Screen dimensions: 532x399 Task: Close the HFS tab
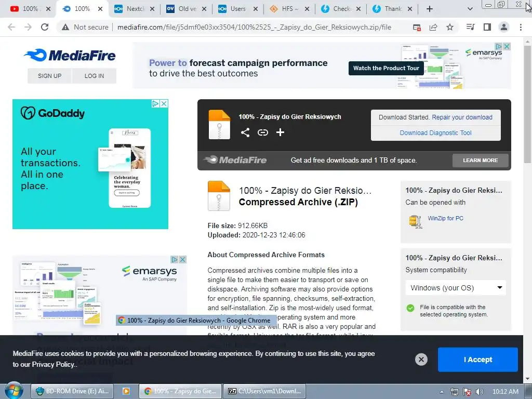point(307,9)
